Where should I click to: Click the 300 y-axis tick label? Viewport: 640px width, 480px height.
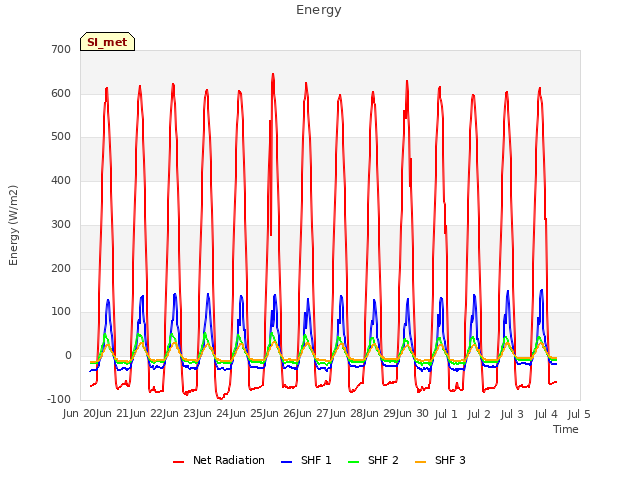click(61, 224)
